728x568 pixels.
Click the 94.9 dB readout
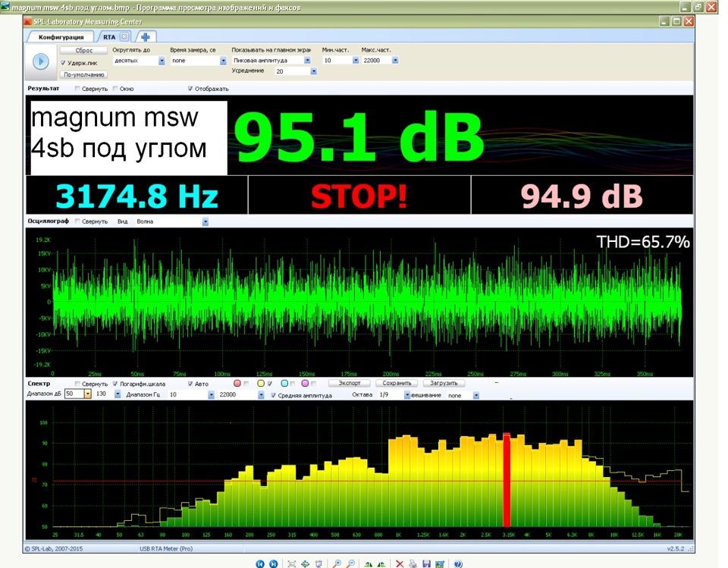click(582, 196)
